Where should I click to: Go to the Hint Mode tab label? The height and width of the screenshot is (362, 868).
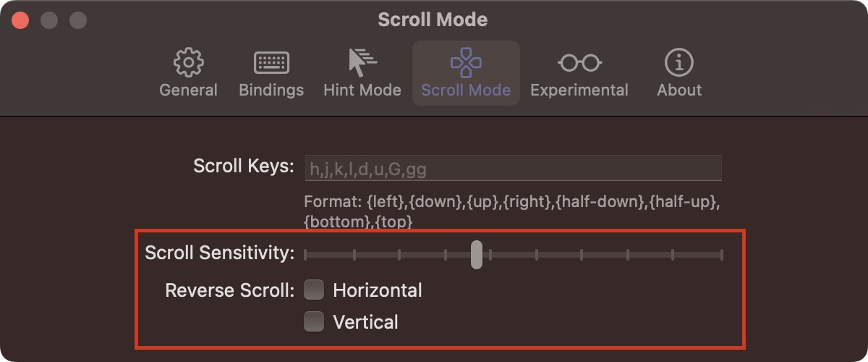click(x=362, y=90)
